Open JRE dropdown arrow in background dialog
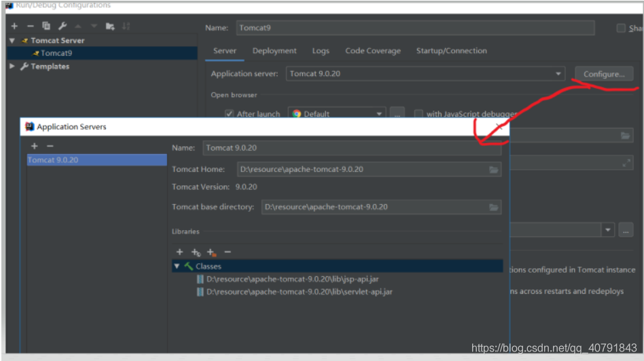 coord(607,230)
